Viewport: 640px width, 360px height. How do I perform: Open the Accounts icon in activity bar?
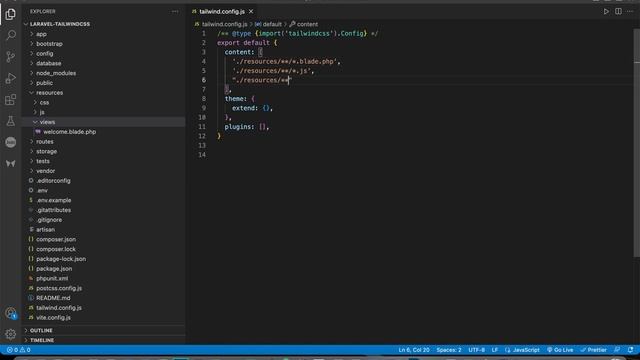tap(11, 313)
